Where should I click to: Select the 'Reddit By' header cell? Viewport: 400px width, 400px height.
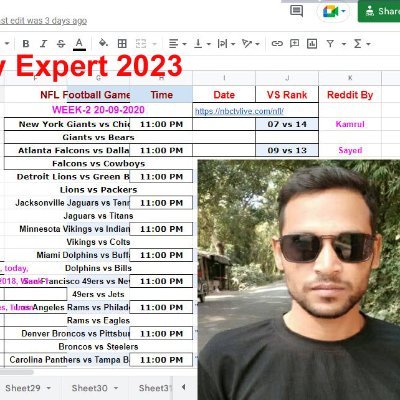tap(350, 95)
